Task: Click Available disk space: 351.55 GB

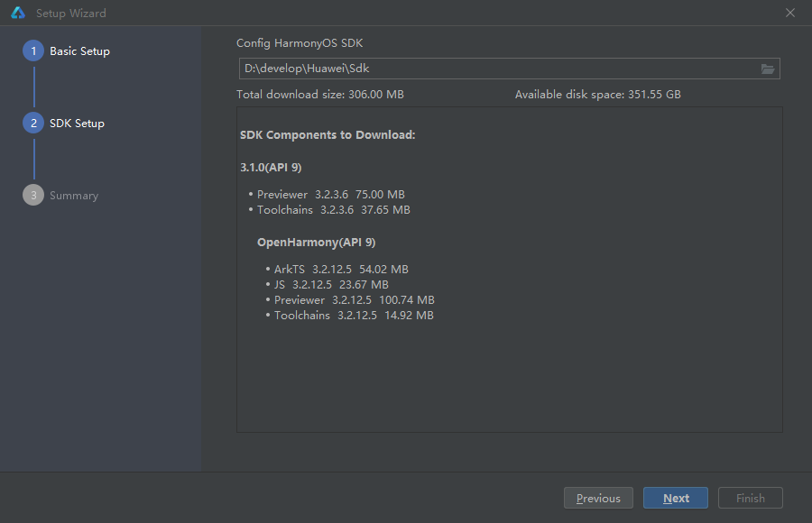Action: click(597, 95)
